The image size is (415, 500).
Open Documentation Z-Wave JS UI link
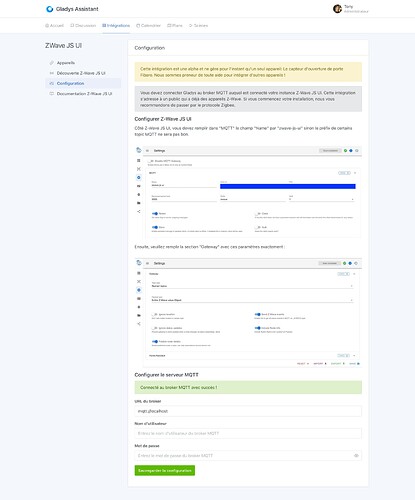point(83,94)
